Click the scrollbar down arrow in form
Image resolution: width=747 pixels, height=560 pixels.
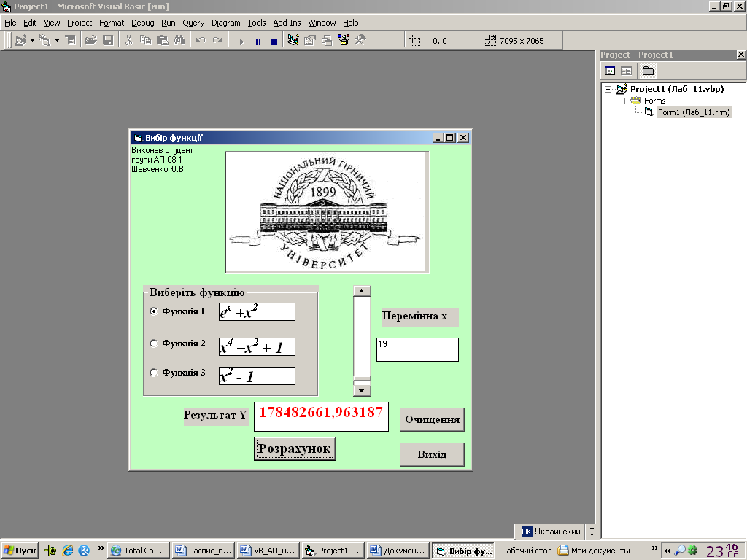click(x=362, y=391)
